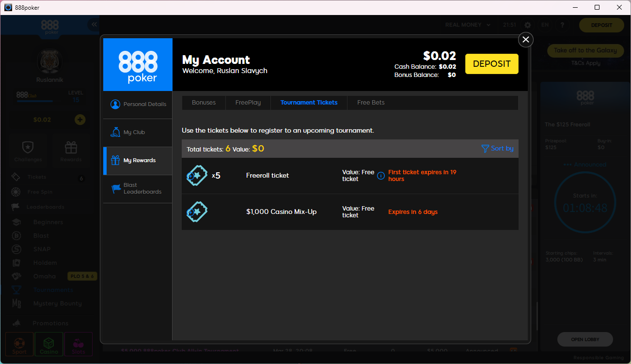Select Holdem games in sidebar
Viewport: 631px width, 364px height.
click(x=45, y=263)
